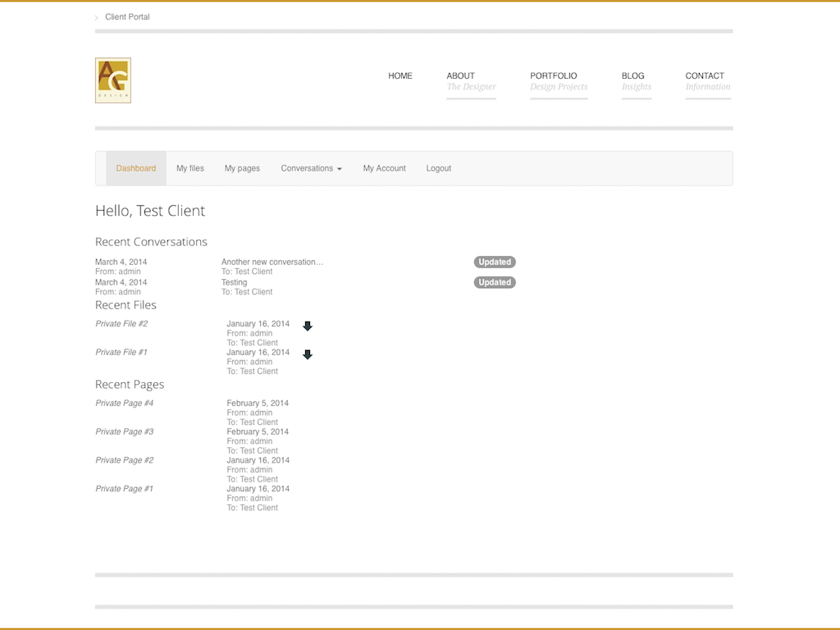
Task: Visit the Portfolio Design Projects page
Action: click(x=559, y=80)
